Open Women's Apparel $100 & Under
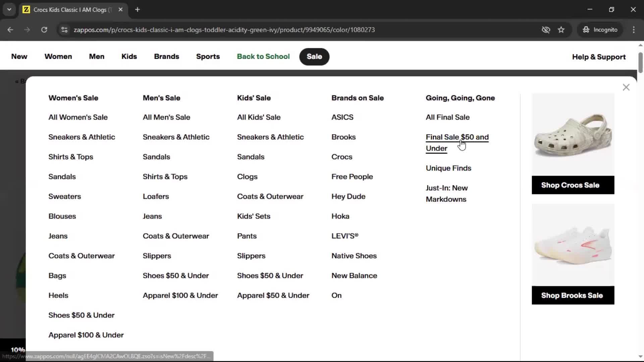 86,335
